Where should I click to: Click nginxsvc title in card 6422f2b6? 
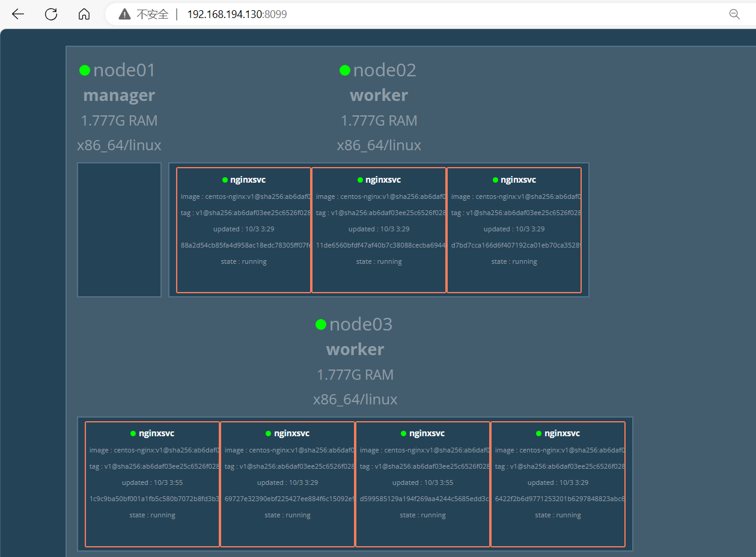pos(562,433)
